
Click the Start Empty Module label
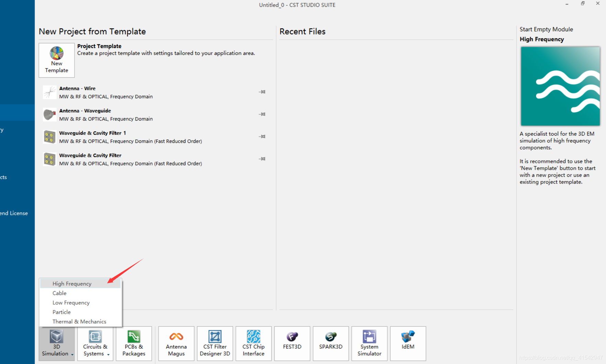click(546, 30)
